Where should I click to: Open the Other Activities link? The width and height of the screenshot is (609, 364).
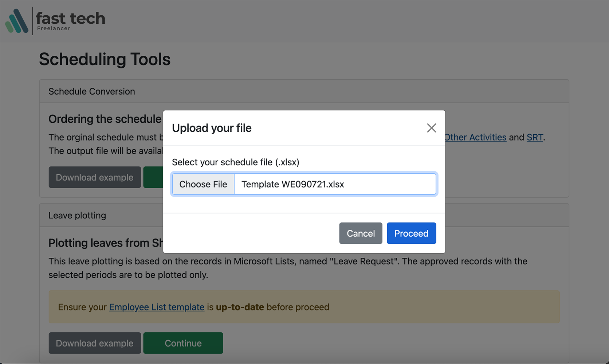[x=475, y=137]
